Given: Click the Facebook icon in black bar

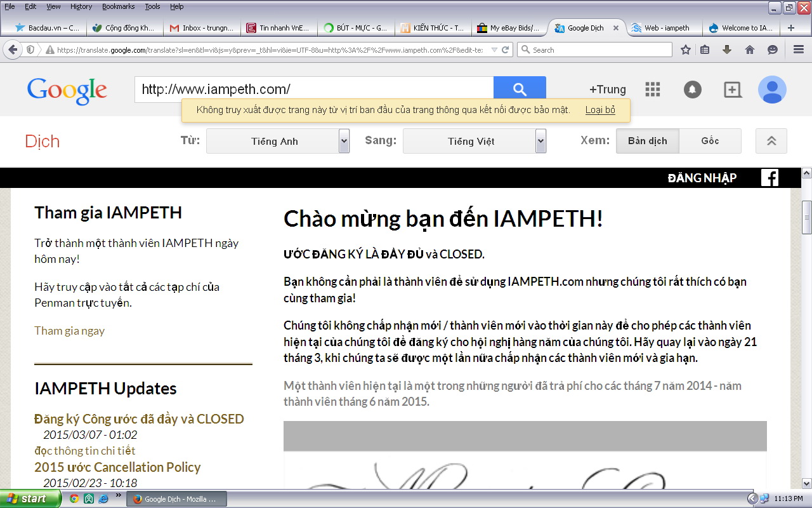Looking at the screenshot, I should pos(769,178).
